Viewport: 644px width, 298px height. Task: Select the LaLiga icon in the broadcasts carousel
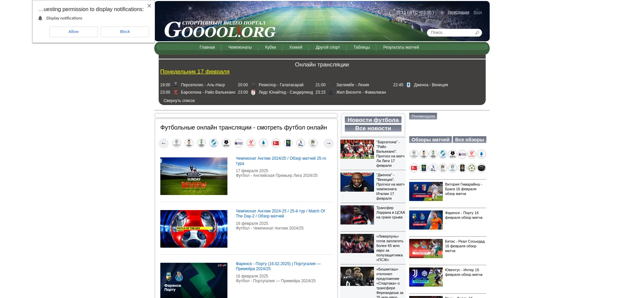point(251,143)
